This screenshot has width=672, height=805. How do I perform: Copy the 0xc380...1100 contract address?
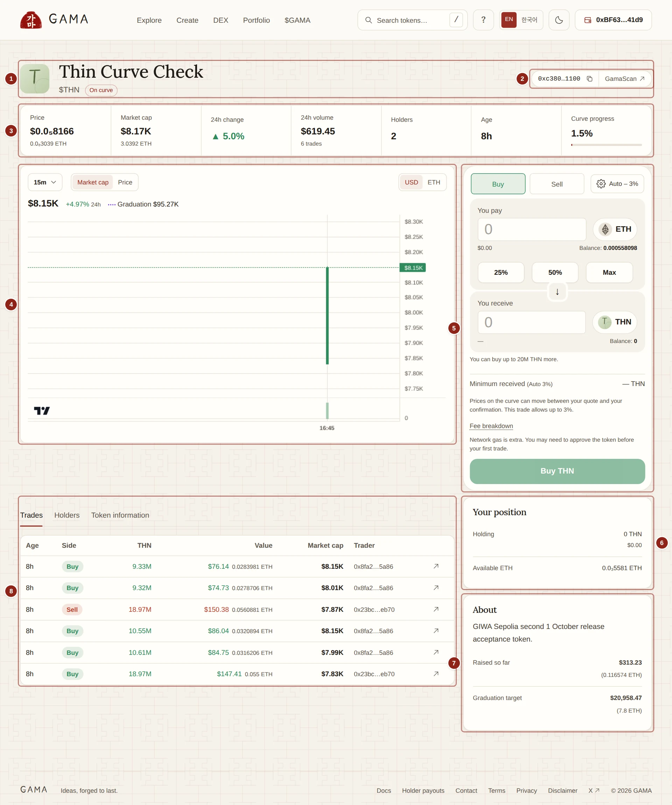coord(589,79)
